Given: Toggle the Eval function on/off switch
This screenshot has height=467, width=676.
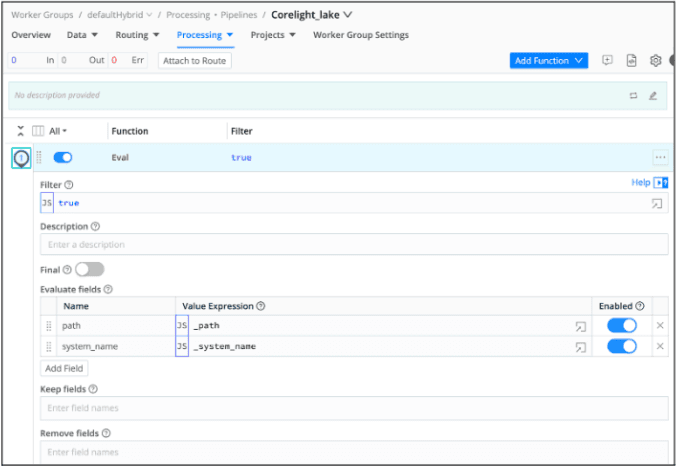Looking at the screenshot, I should [63, 157].
